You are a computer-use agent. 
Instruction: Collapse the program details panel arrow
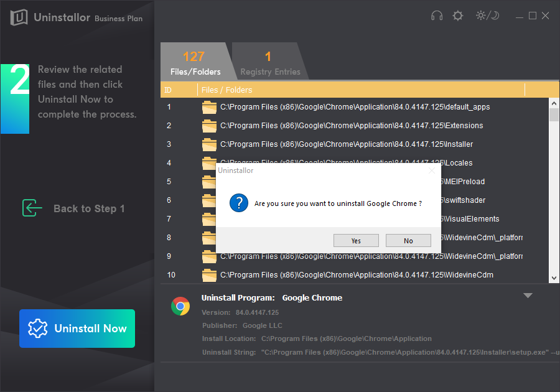528,296
